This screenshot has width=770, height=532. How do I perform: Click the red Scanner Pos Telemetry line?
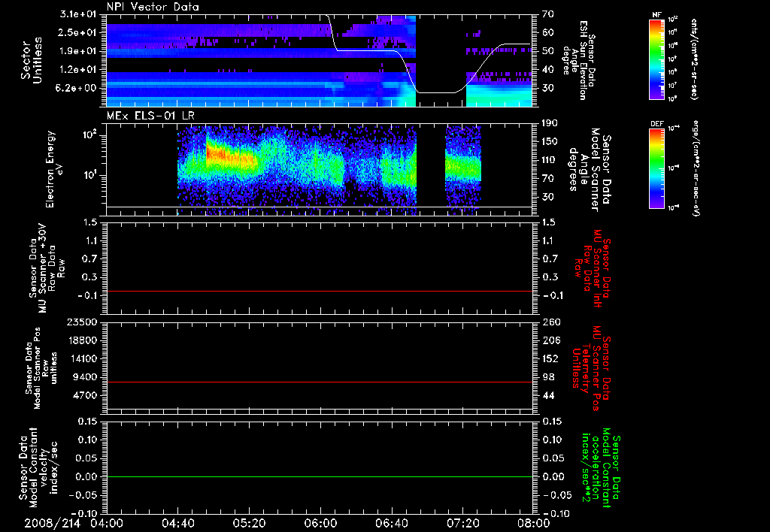click(320, 382)
